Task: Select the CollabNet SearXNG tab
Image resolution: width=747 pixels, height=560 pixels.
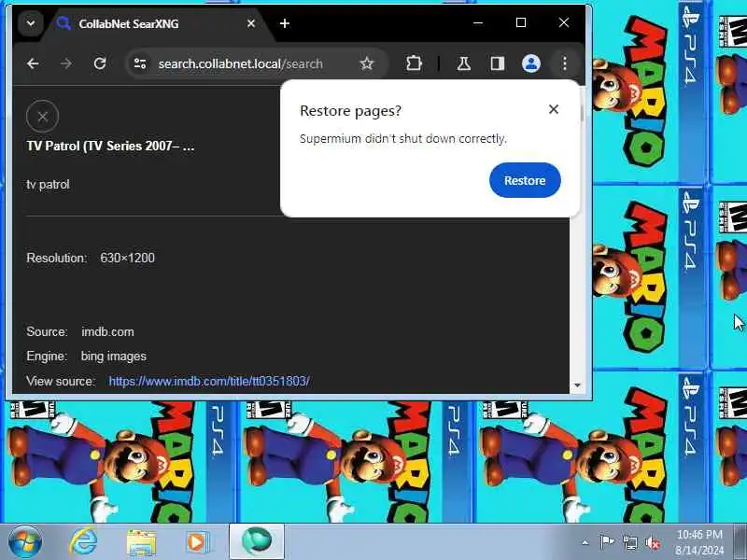Action: [157, 24]
